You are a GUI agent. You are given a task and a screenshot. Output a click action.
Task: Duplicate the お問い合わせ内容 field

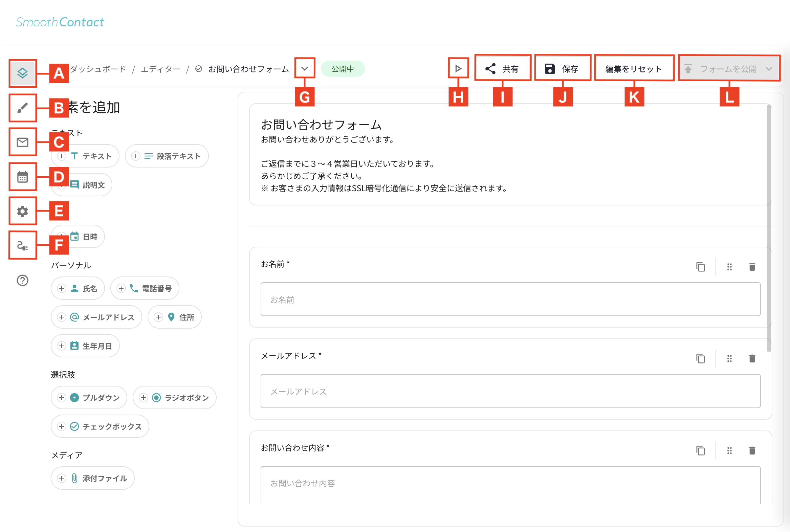700,450
